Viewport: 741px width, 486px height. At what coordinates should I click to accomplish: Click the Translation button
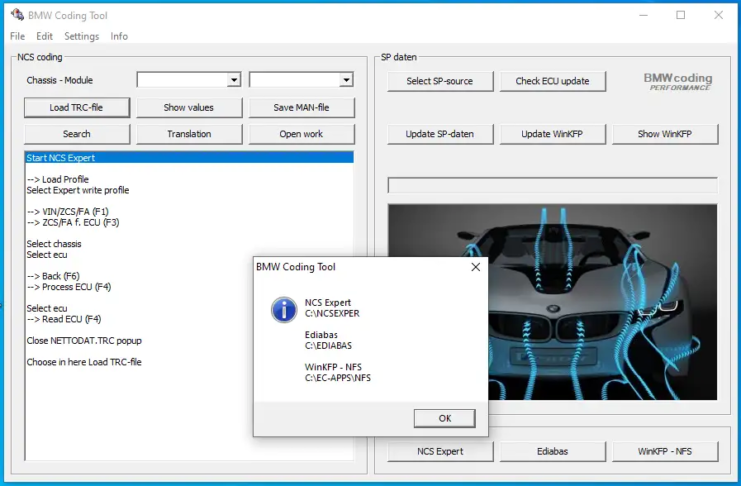click(189, 134)
